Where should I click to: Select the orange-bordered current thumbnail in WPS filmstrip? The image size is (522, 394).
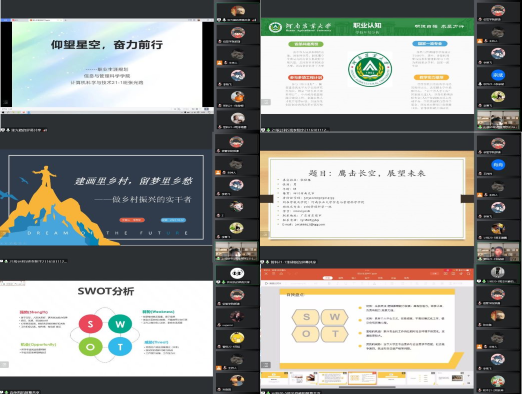pyautogui.click(x=362, y=379)
